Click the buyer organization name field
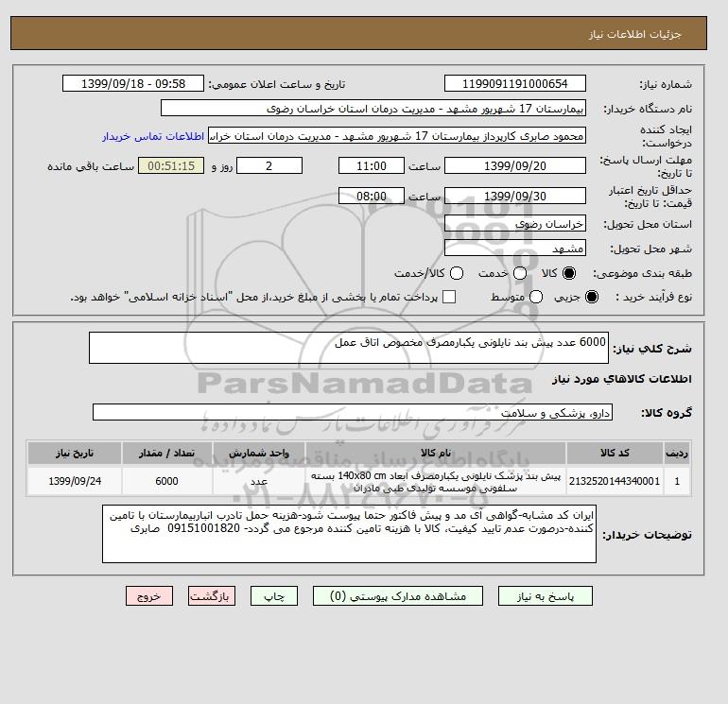728x704 pixels. (x=373, y=108)
